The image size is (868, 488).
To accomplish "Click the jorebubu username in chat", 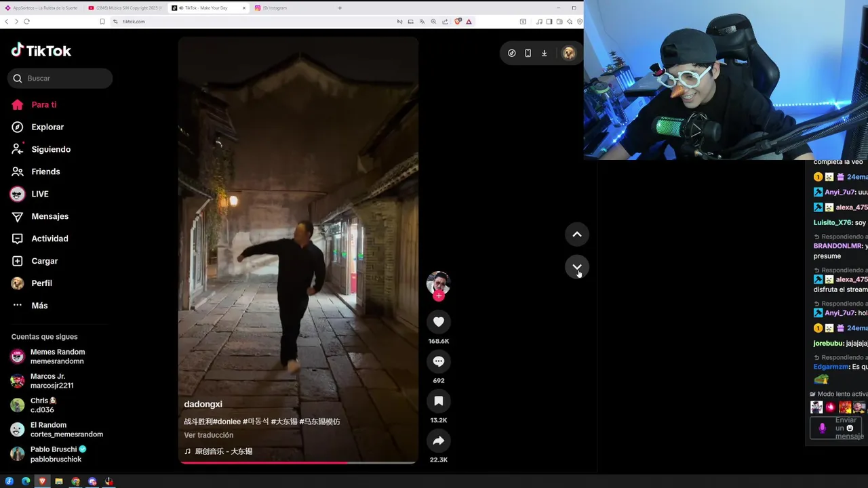I will point(828,344).
